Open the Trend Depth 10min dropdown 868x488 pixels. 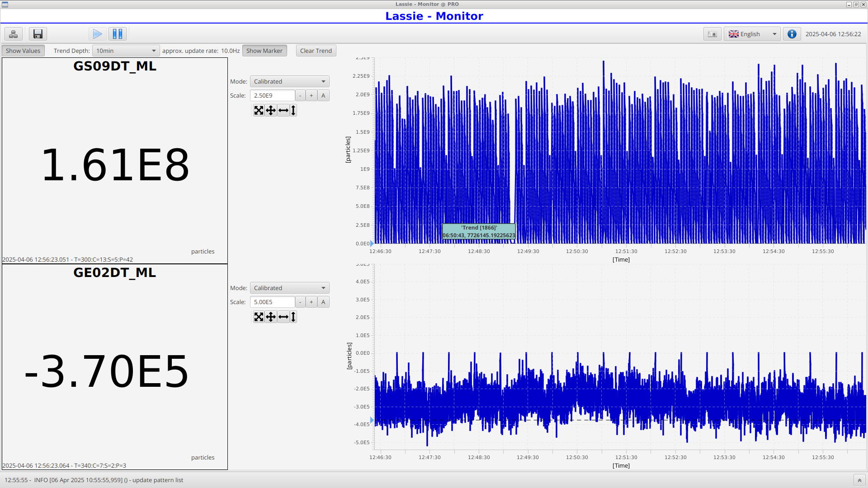pos(126,51)
